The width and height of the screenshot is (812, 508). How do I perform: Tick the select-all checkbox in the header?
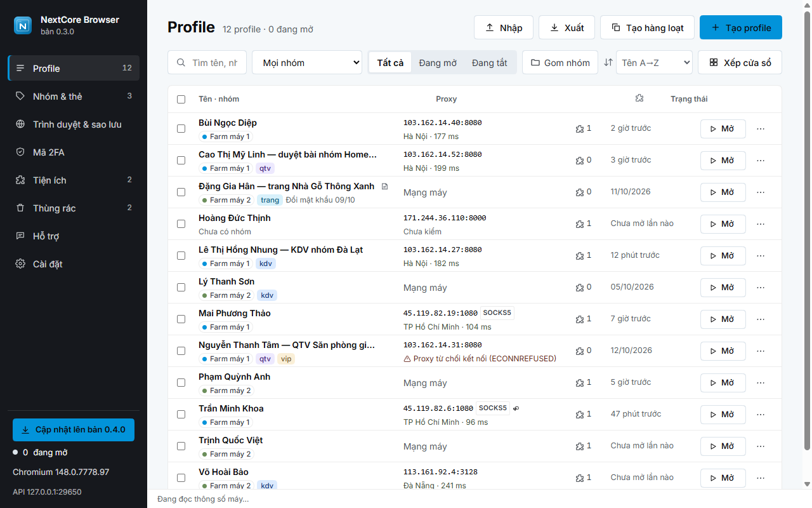[181, 99]
